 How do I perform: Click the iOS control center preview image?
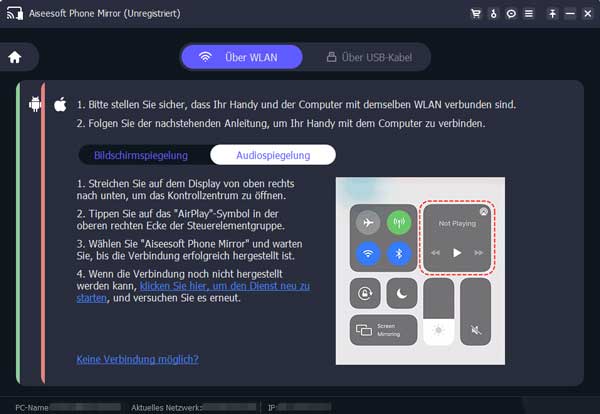420,272
